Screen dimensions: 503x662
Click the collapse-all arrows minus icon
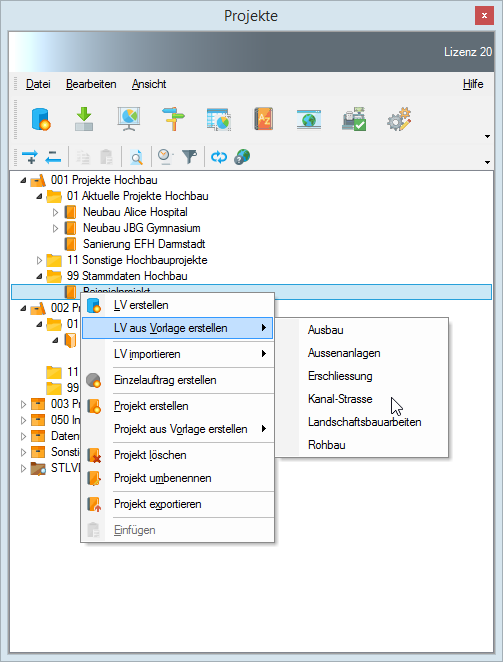coord(53,157)
